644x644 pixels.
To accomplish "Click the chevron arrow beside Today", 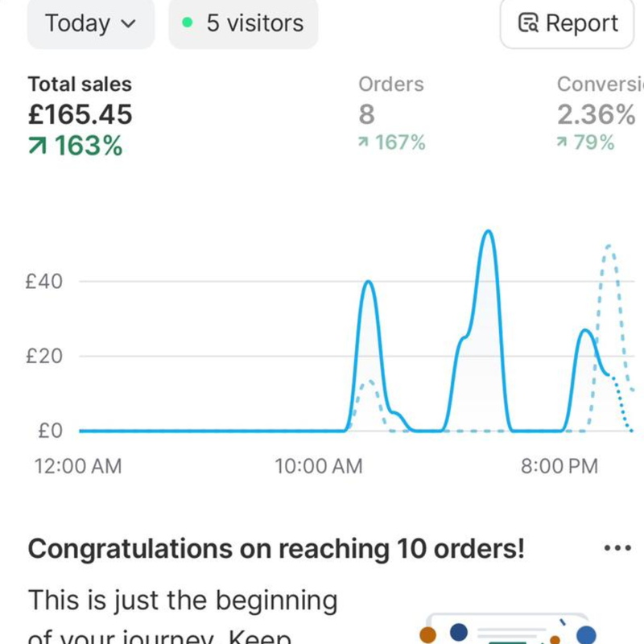I will 128,24.
